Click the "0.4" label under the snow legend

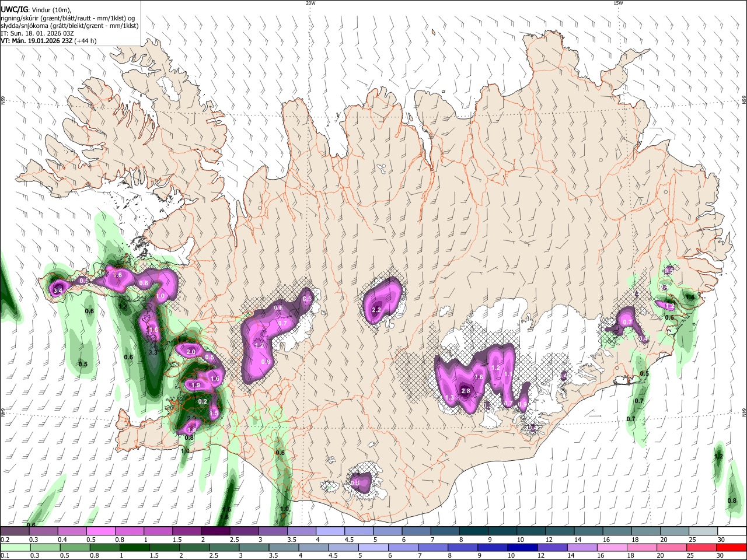click(62, 540)
